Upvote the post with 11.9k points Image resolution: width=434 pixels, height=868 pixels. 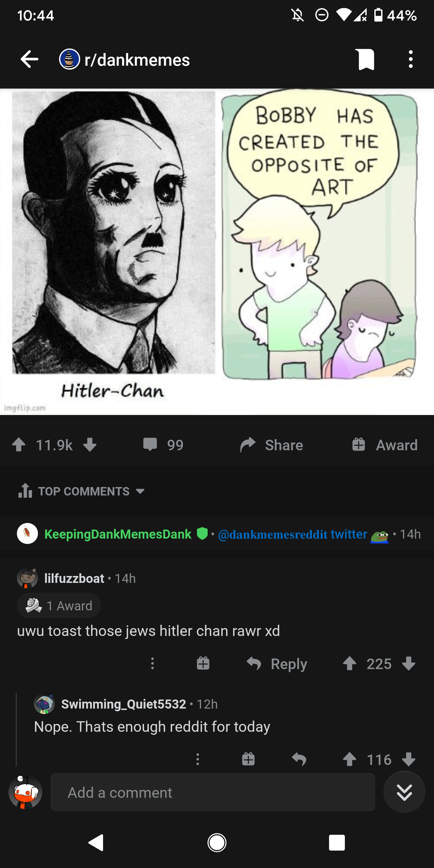[19, 445]
